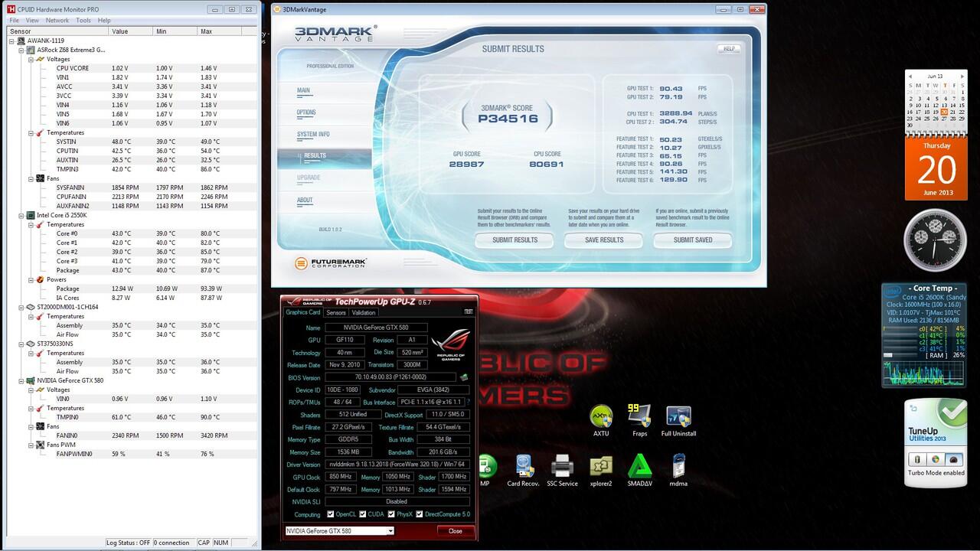This screenshot has width=980, height=551.
Task: Open ABOUT in 3DMark Vantage sidebar
Action: tap(305, 201)
